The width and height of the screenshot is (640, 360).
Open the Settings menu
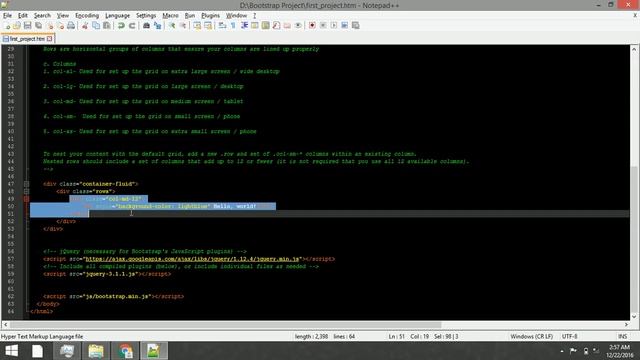click(146, 16)
